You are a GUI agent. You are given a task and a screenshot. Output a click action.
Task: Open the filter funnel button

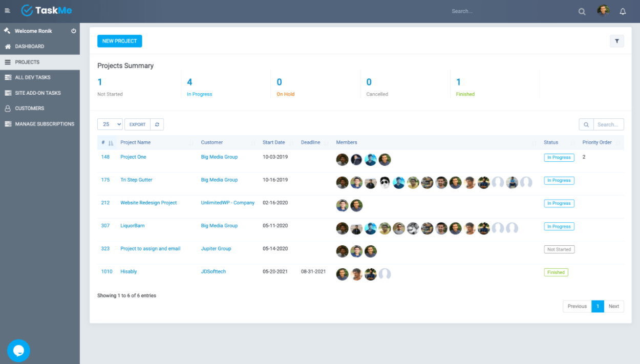616,41
